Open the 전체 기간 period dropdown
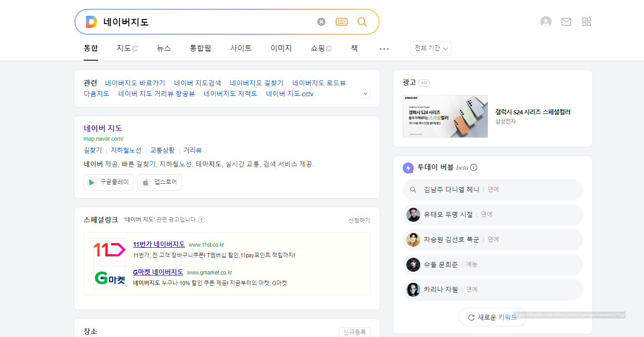644x337 pixels. [x=431, y=49]
